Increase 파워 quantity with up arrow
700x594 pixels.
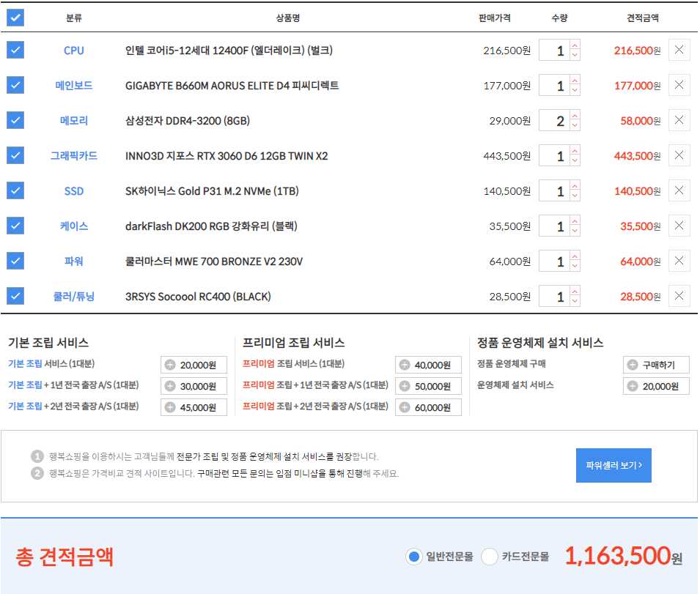point(575,256)
